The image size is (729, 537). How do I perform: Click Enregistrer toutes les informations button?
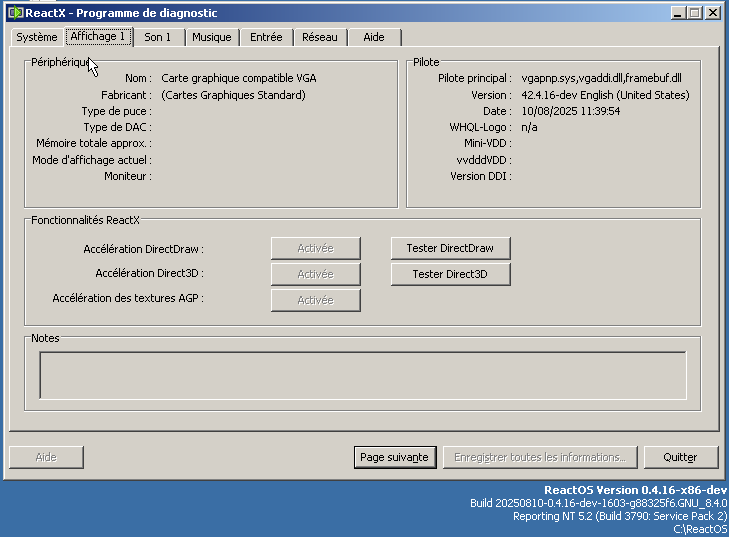coord(540,457)
